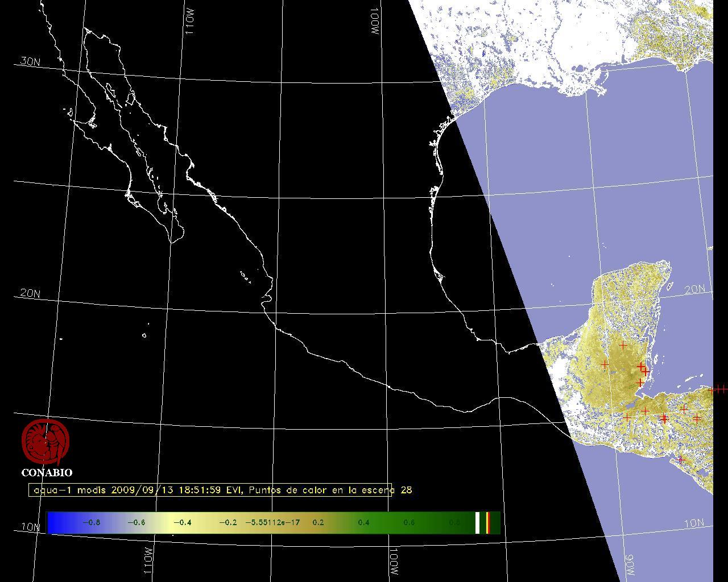The height and width of the screenshot is (582, 728).
Task: Click the red stripe at the color bar end
Action: point(487,523)
